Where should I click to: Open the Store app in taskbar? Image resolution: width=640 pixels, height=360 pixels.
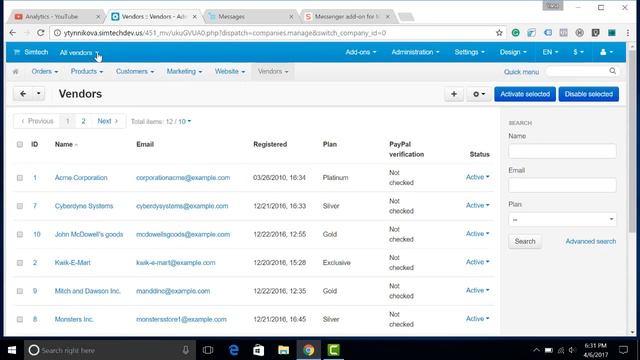[258, 350]
